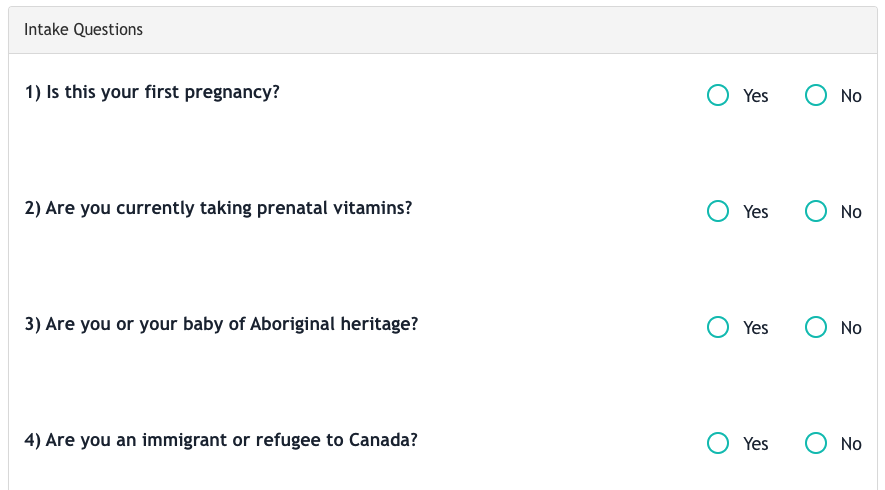Click 'Yes' label text for immigrant to Canada
The width and height of the screenshot is (885, 490).
point(756,444)
